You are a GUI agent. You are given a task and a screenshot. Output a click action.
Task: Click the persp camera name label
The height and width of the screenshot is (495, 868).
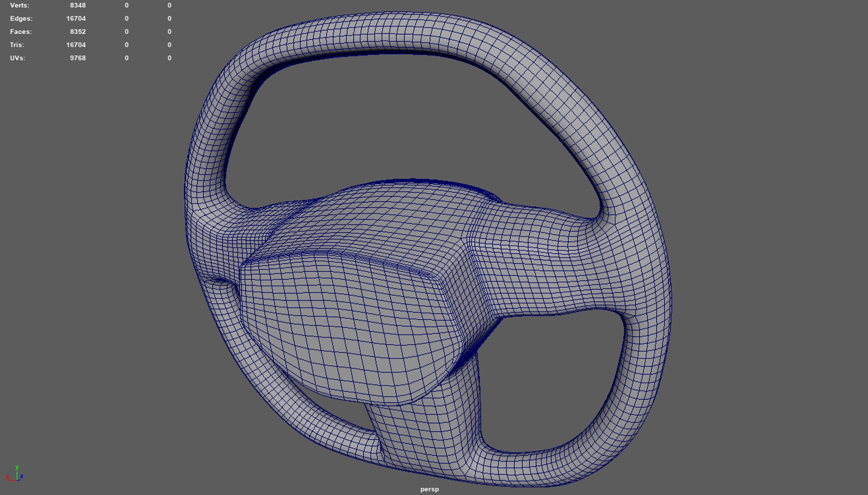430,489
